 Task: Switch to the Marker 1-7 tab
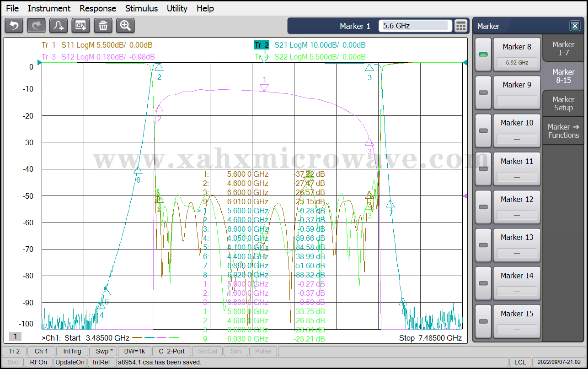563,49
